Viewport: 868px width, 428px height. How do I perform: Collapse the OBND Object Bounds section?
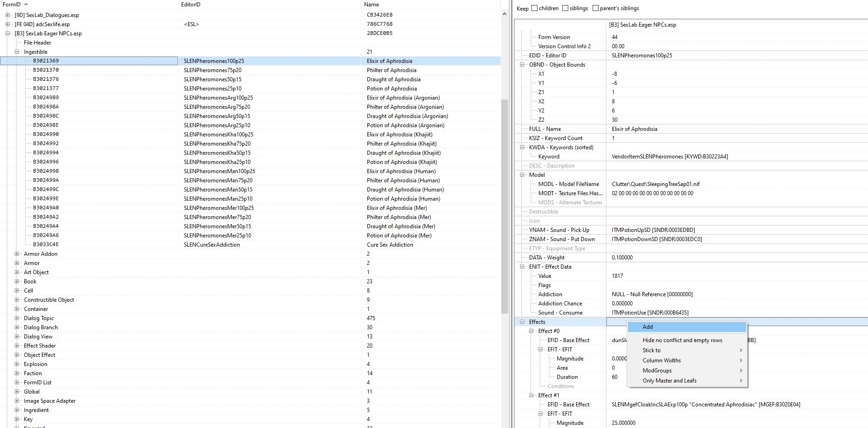[522, 65]
